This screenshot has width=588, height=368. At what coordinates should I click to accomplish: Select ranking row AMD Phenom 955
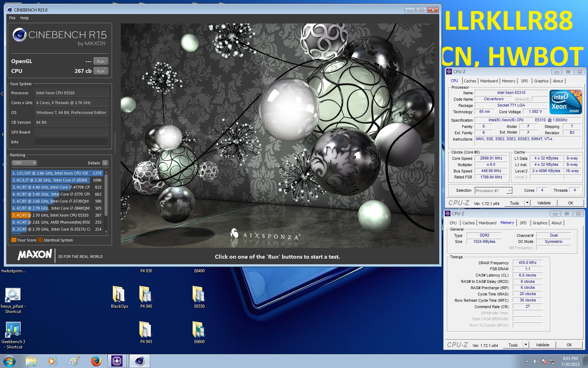click(x=57, y=222)
